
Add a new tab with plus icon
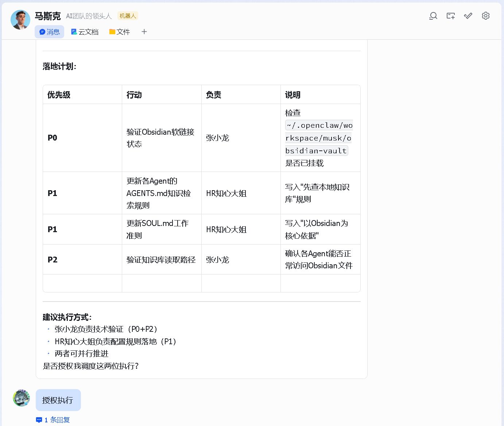click(x=144, y=32)
